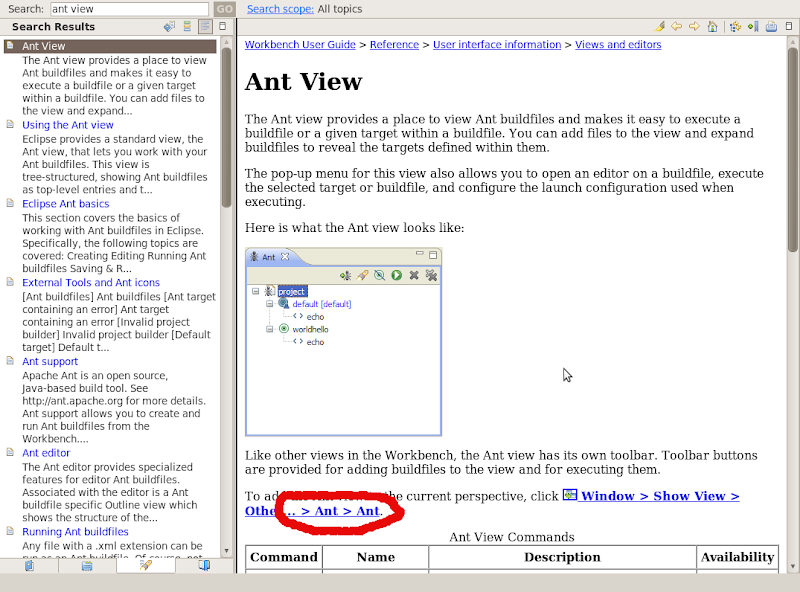Toggle show result descriptions in Search Results

(205, 27)
